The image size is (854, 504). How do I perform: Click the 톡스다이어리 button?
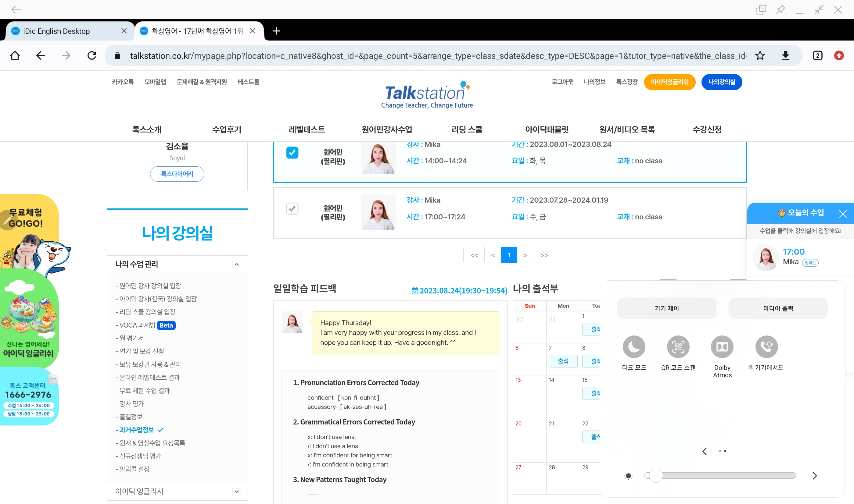point(177,174)
